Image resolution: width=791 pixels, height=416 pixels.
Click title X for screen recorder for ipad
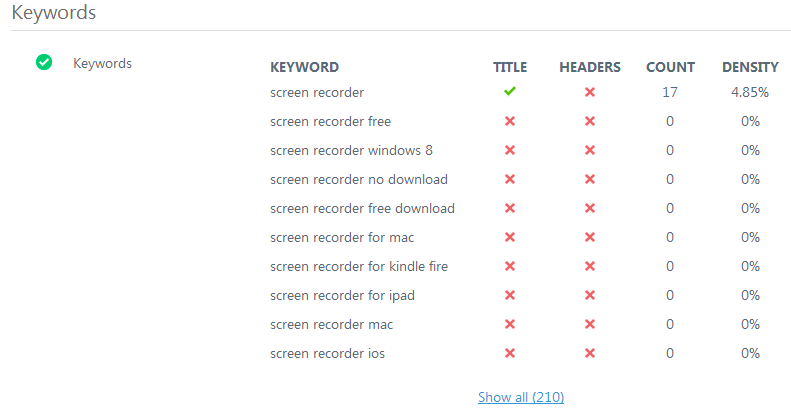coord(510,295)
